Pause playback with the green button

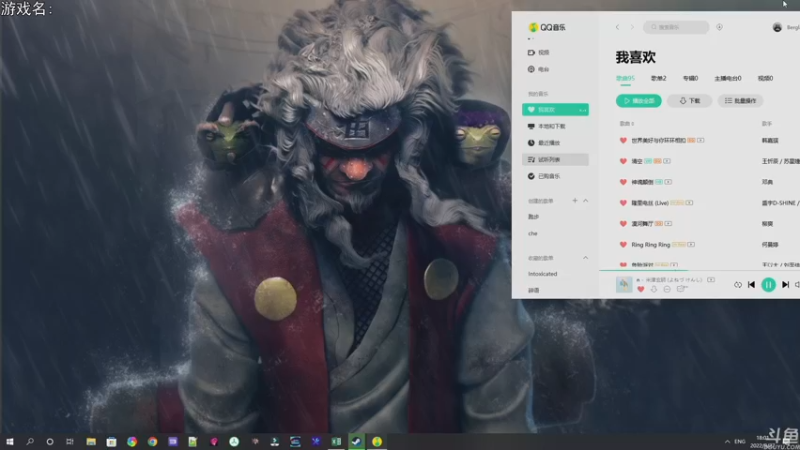coord(768,285)
